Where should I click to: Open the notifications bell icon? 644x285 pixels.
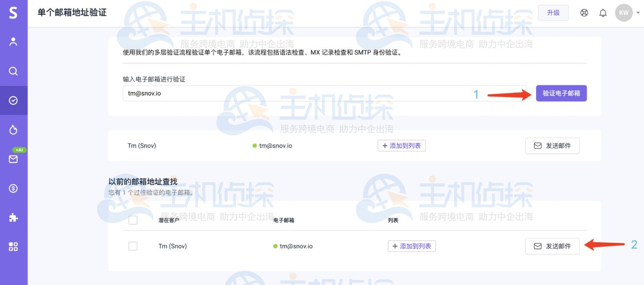click(603, 13)
